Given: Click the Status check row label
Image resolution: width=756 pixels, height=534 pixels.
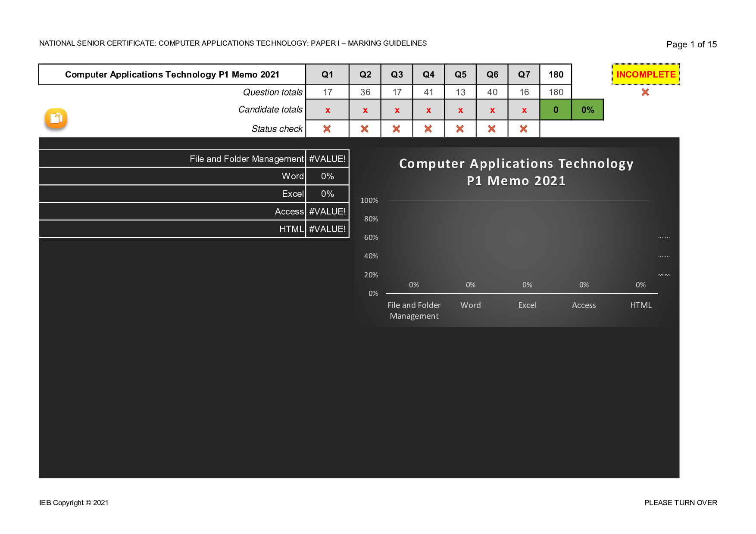Looking at the screenshot, I should point(277,129).
